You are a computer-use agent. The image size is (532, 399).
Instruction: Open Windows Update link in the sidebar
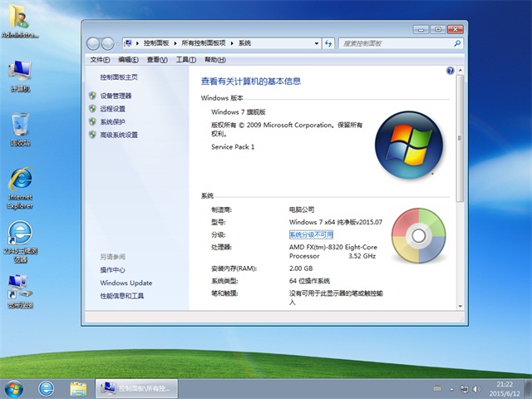tap(126, 283)
